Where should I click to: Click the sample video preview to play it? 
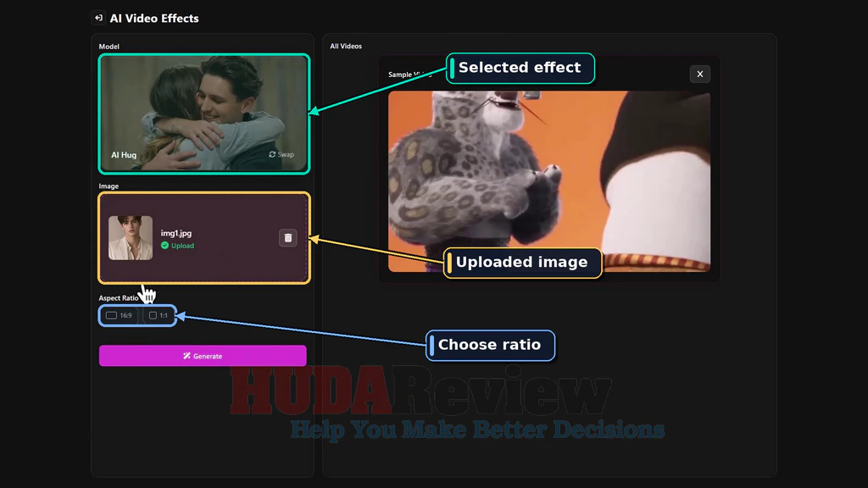pyautogui.click(x=549, y=181)
